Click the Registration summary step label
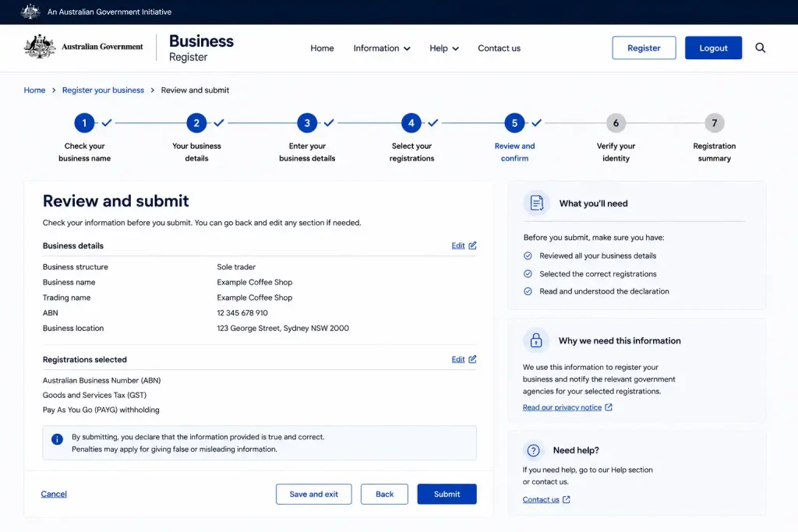 coord(715,152)
